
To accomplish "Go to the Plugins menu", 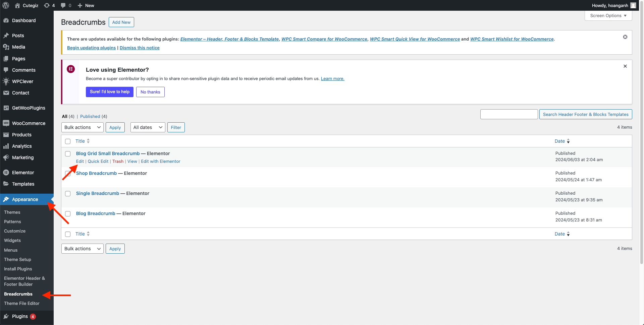I will (x=20, y=316).
